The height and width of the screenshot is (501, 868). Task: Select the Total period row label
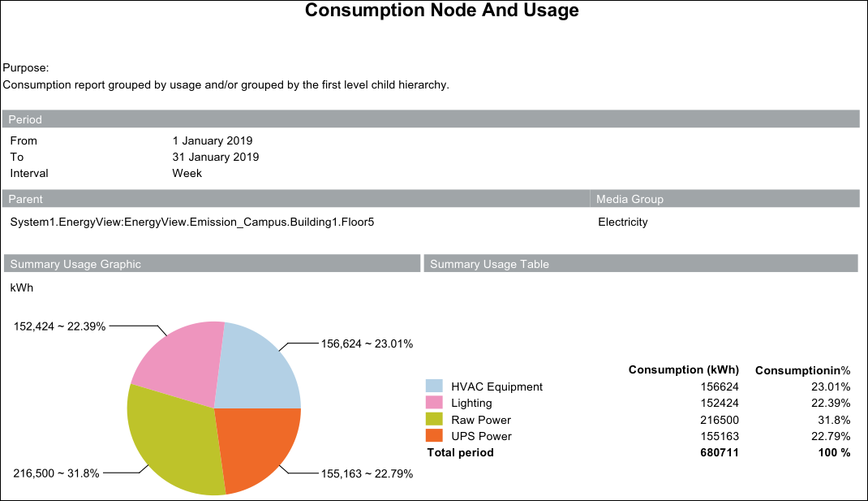(x=460, y=452)
